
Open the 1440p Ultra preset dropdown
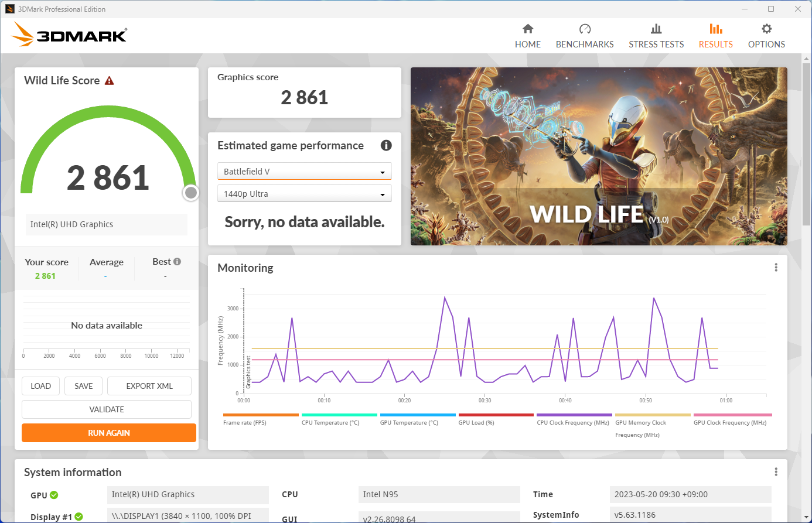coord(304,193)
